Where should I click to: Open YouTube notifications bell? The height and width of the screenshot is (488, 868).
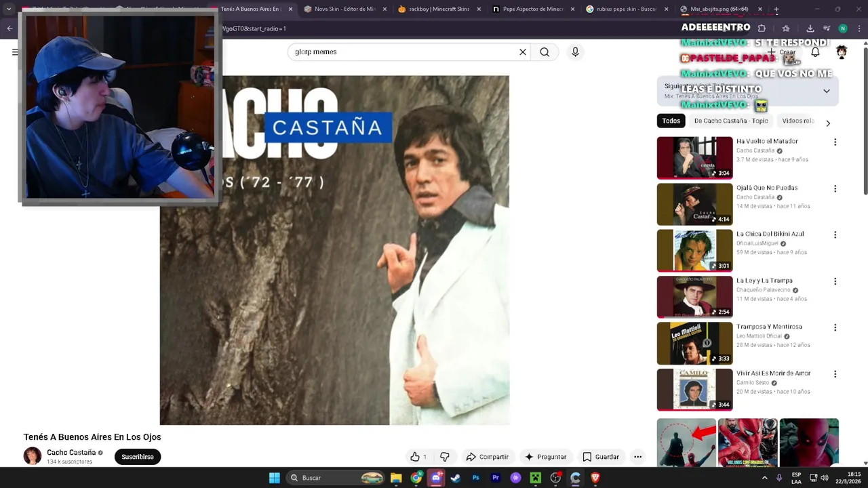[815, 52]
